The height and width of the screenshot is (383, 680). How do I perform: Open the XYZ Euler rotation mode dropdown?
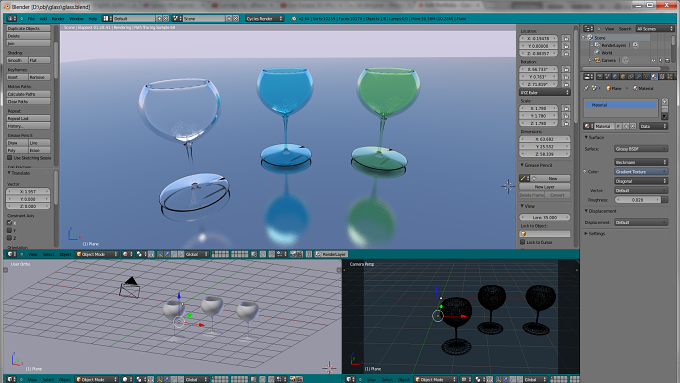pos(545,92)
